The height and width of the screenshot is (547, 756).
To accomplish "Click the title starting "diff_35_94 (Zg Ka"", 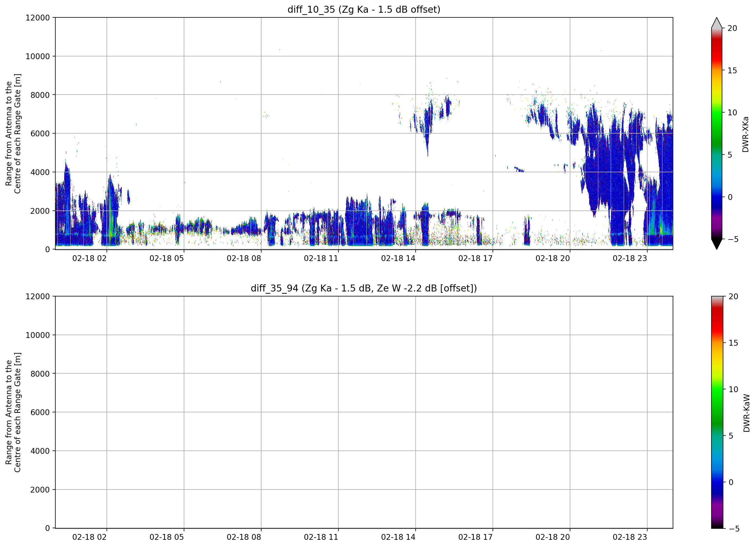I will click(x=364, y=288).
